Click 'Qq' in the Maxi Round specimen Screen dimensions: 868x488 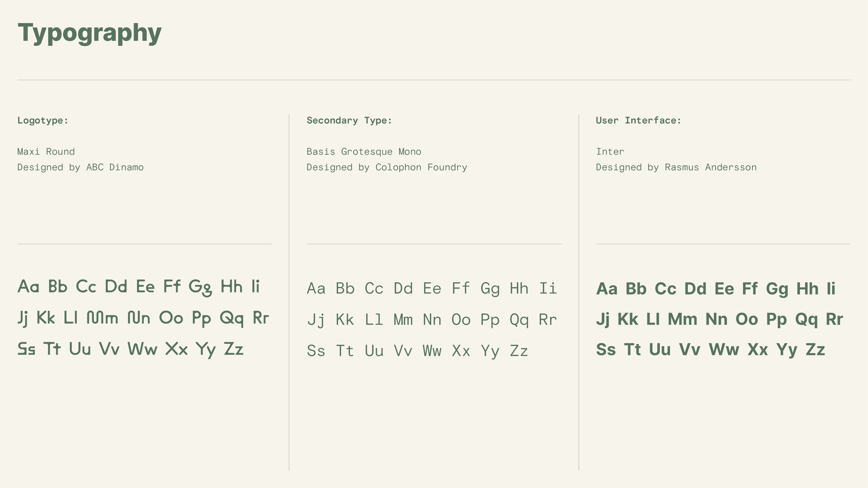[232, 319]
